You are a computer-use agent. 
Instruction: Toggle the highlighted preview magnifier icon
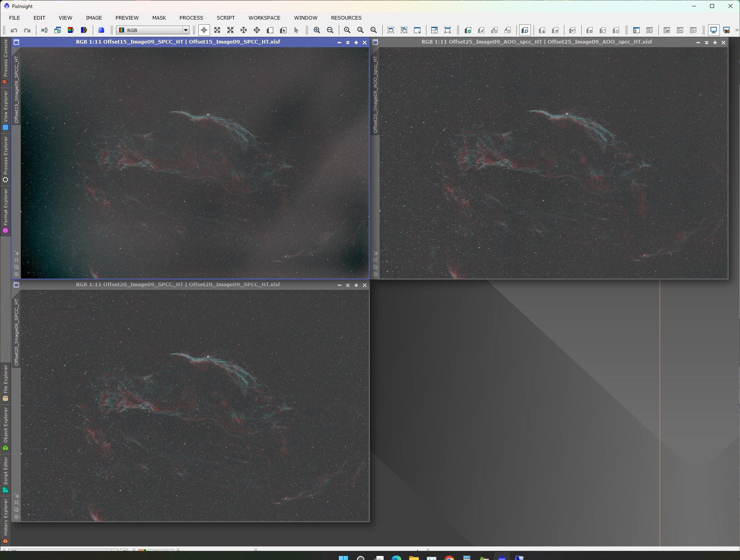tap(525, 30)
